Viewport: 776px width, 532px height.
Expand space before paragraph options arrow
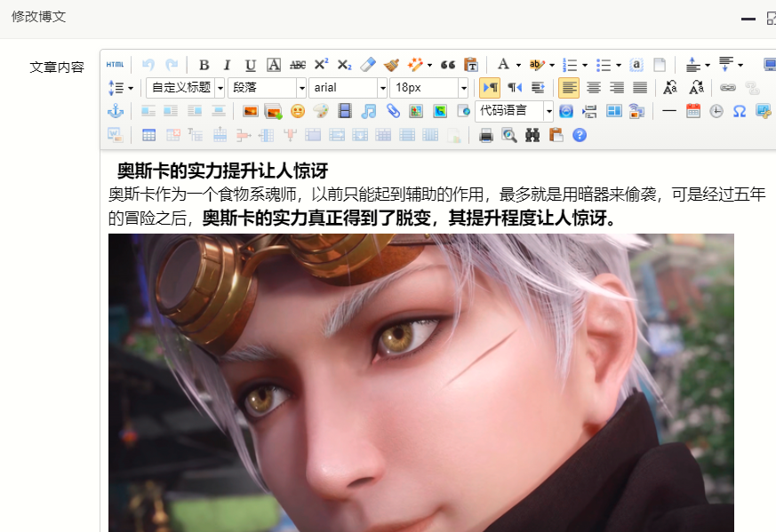coord(708,65)
